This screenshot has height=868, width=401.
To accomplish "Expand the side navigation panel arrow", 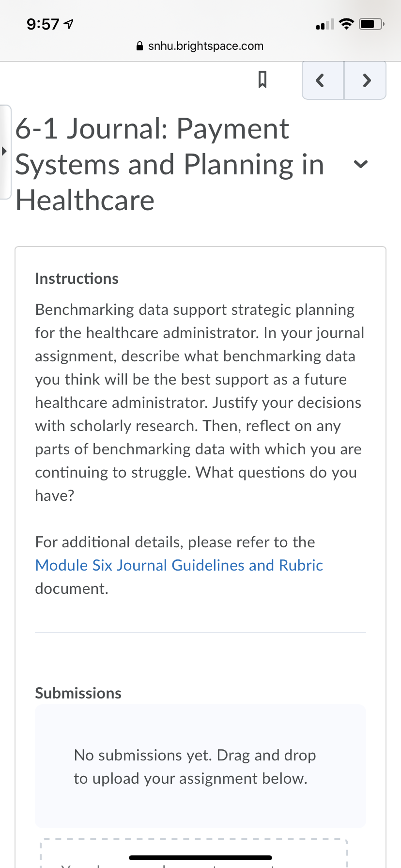I will [x=5, y=151].
